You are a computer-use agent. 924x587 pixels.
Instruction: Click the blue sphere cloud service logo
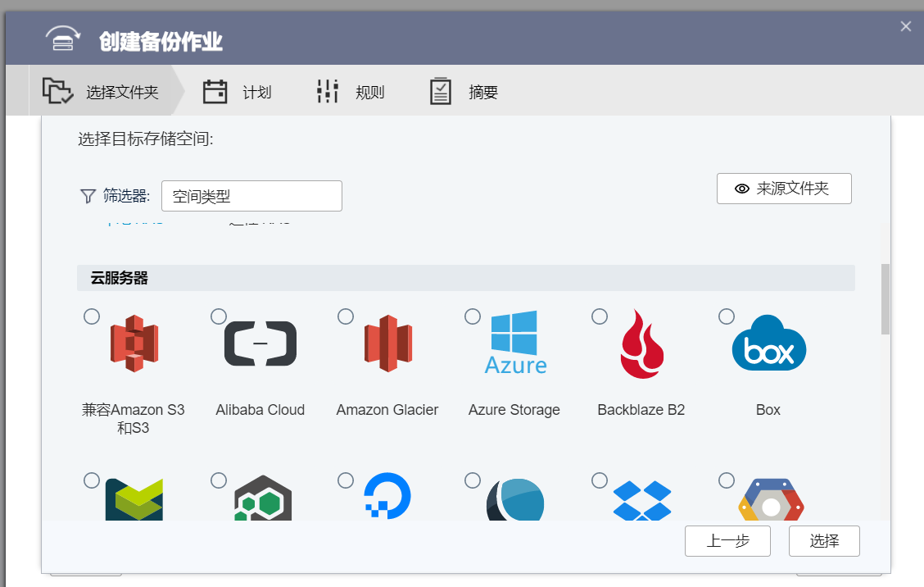(515, 499)
